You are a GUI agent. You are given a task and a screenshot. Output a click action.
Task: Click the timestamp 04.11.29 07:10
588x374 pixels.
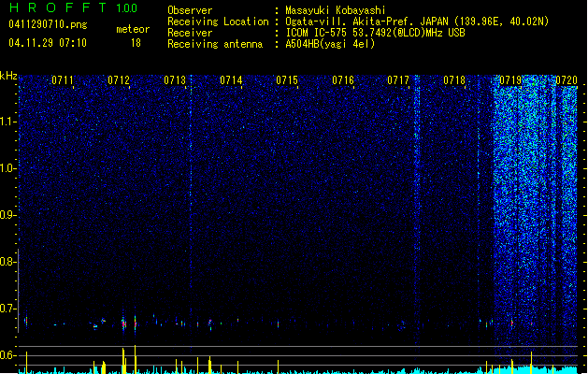[x=48, y=43]
